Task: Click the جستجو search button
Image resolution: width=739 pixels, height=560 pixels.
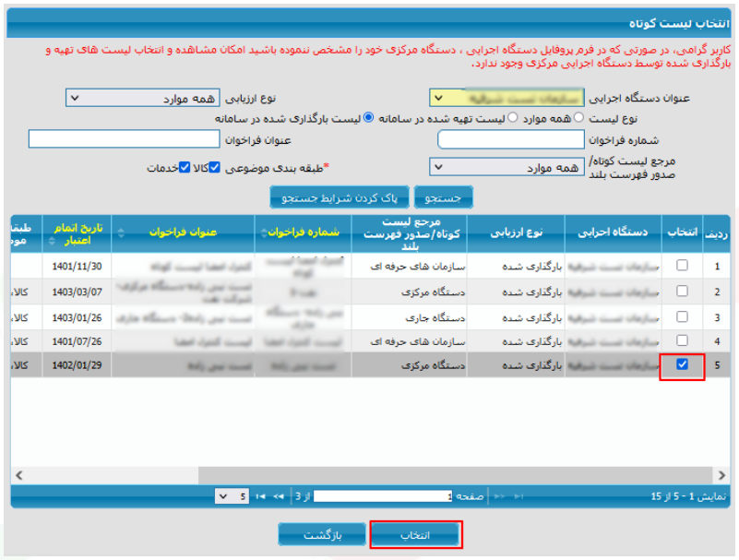Action: [x=443, y=198]
